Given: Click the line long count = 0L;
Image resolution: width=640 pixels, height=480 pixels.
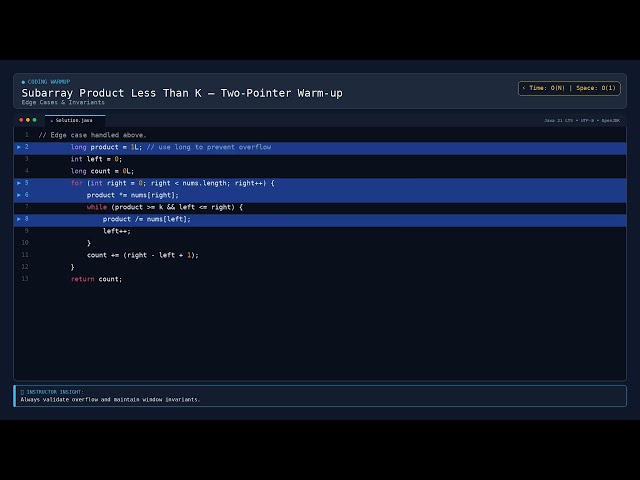Looking at the screenshot, I should pyautogui.click(x=102, y=171).
